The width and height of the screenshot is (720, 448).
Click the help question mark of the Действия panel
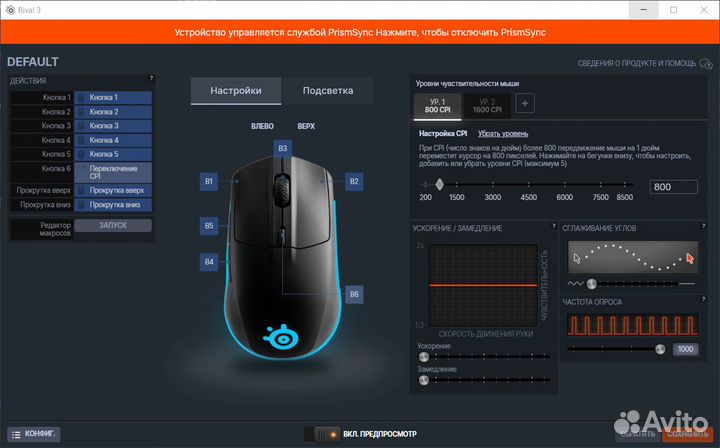[151, 78]
